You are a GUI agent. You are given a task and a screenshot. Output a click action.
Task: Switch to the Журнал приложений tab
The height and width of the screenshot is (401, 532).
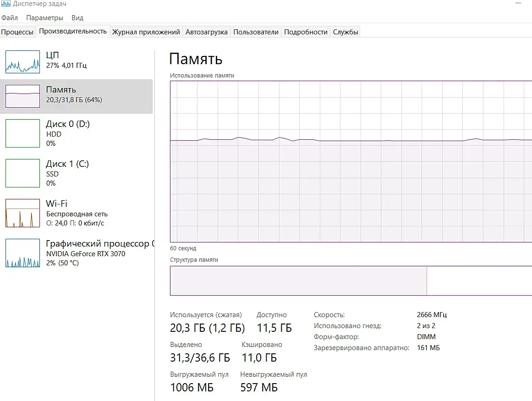146,32
